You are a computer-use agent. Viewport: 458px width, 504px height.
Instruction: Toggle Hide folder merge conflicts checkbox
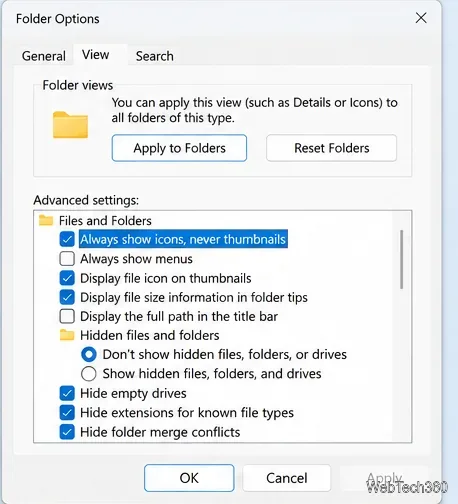point(67,432)
